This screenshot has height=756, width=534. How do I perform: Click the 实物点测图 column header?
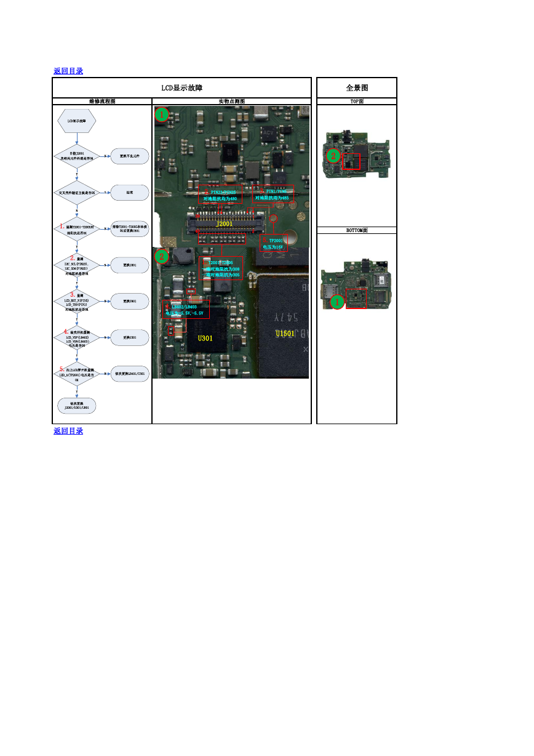(x=232, y=102)
